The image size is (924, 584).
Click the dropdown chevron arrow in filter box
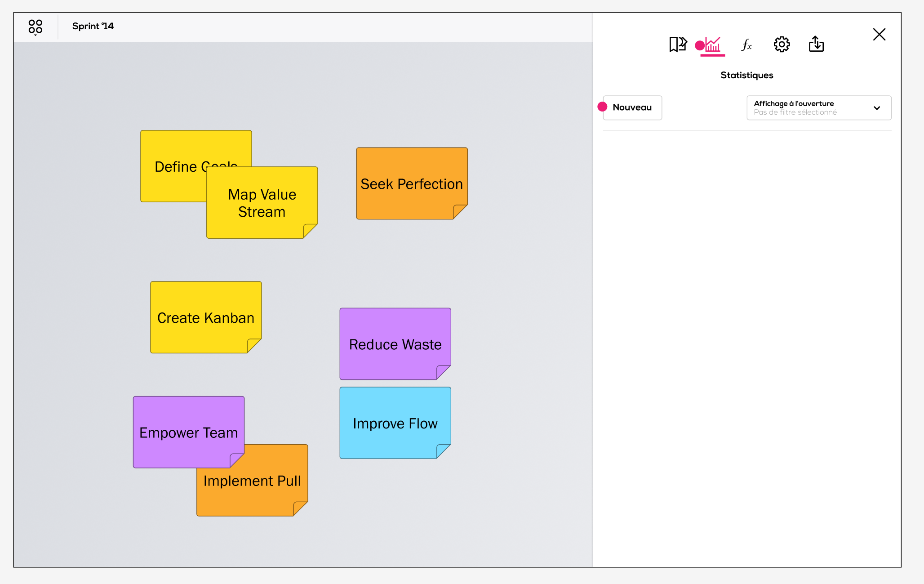(876, 108)
